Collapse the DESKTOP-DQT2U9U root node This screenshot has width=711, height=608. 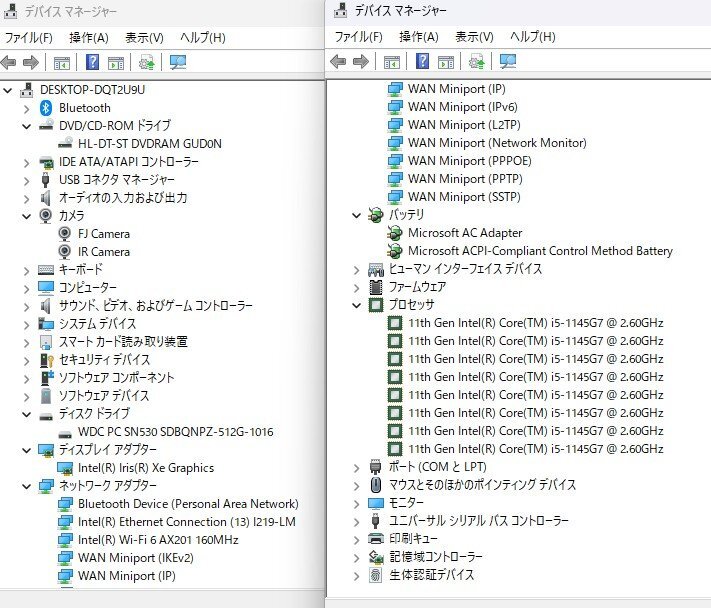tap(8, 90)
